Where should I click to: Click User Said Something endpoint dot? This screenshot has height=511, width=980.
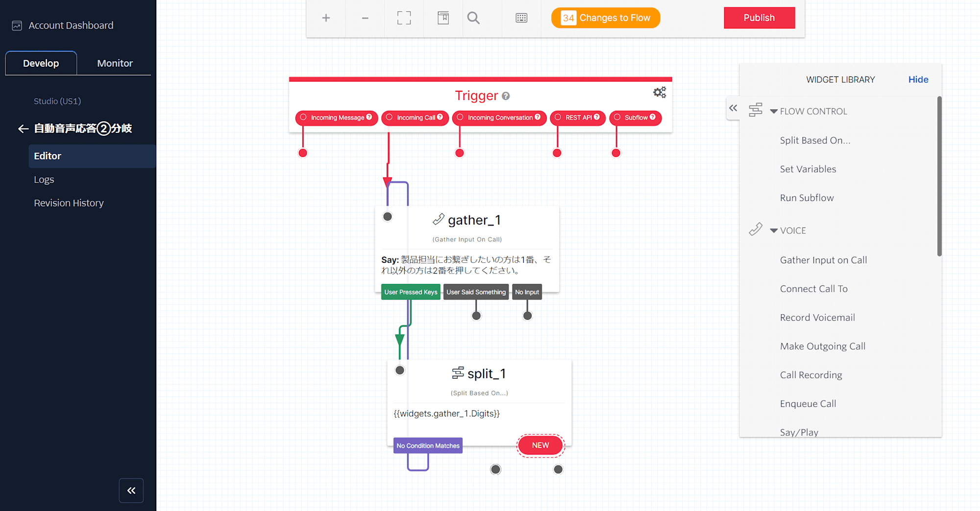point(476,316)
